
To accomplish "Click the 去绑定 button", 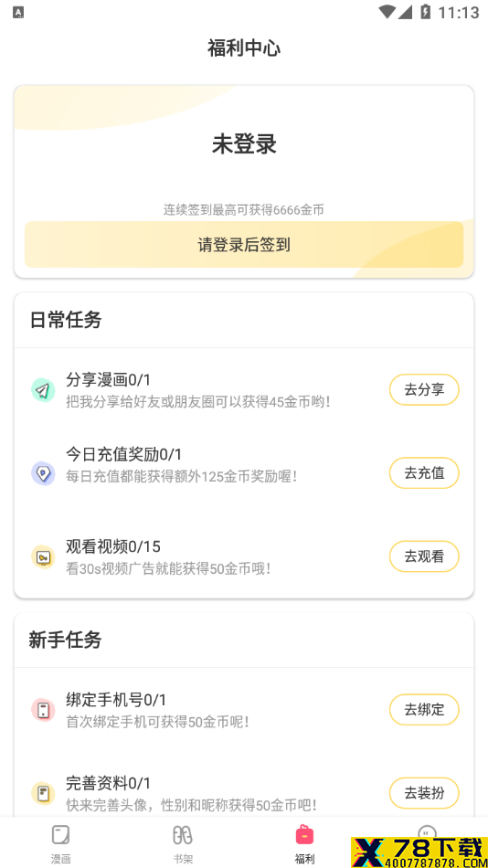I will pyautogui.click(x=424, y=710).
